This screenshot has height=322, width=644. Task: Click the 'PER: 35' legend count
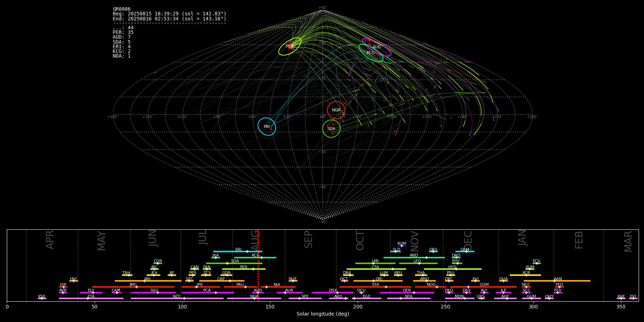[x=123, y=33]
